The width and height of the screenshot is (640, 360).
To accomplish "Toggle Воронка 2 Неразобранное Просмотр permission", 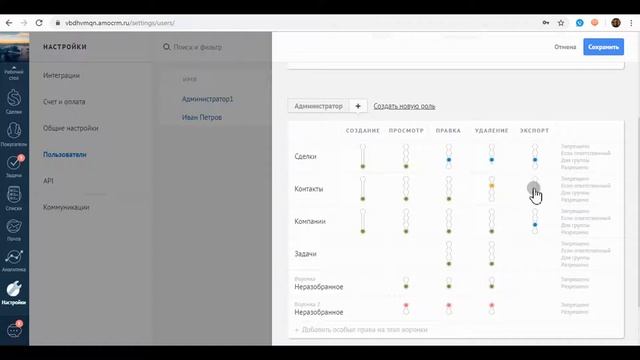I will click(406, 308).
